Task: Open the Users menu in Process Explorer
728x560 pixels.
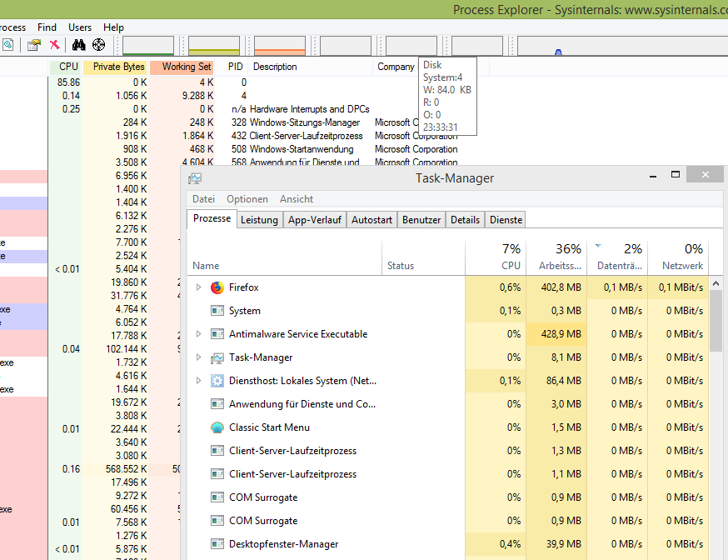Action: point(80,27)
